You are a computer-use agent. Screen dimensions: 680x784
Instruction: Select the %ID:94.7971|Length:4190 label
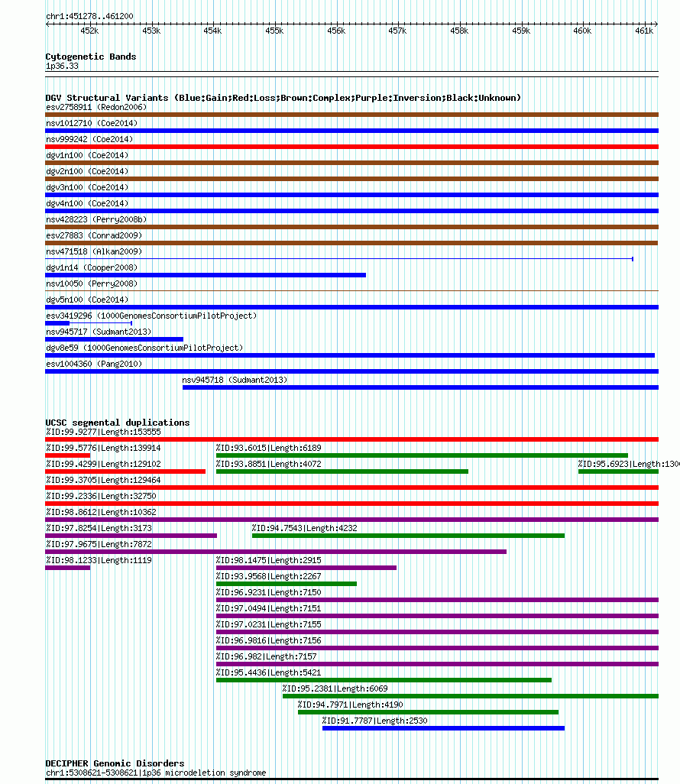tap(351, 705)
